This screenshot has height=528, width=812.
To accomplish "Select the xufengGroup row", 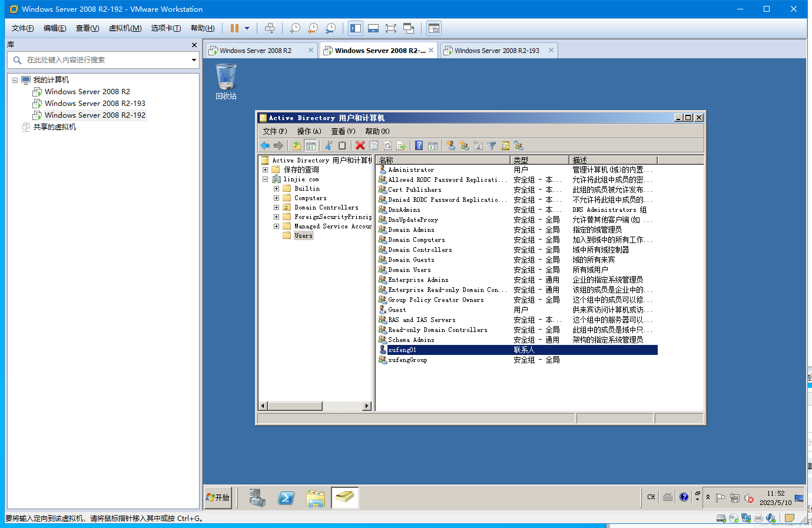I will click(x=516, y=360).
